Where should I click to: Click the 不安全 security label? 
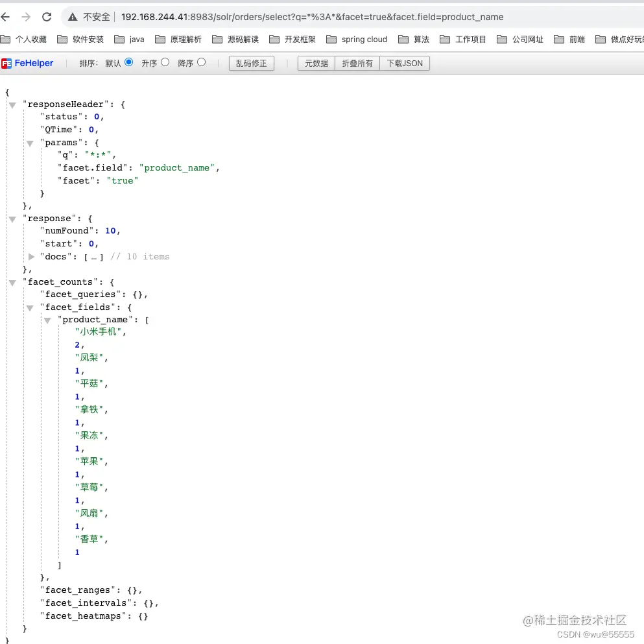pyautogui.click(x=97, y=17)
